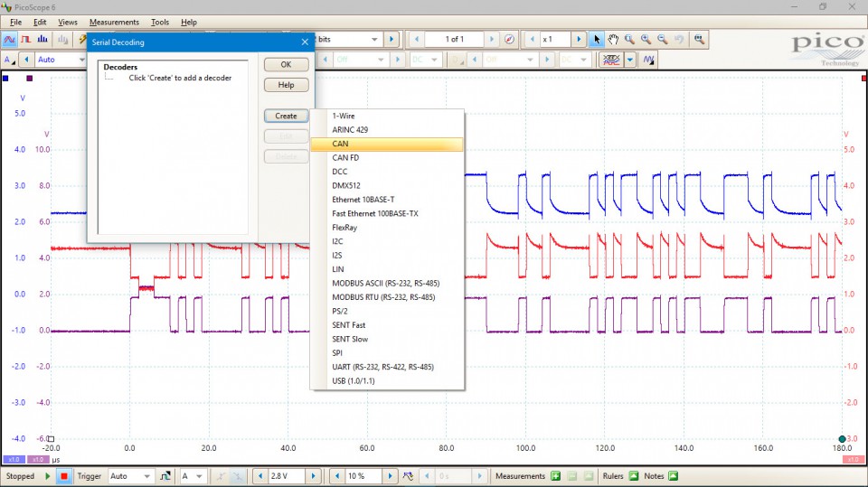
Task: Click the red Stop capture button
Action: point(63,476)
